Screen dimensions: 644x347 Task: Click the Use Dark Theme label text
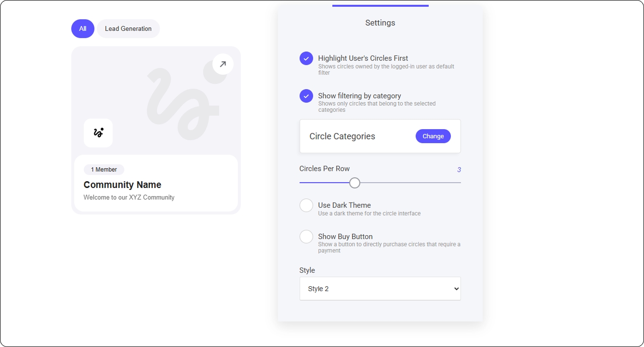pos(344,205)
